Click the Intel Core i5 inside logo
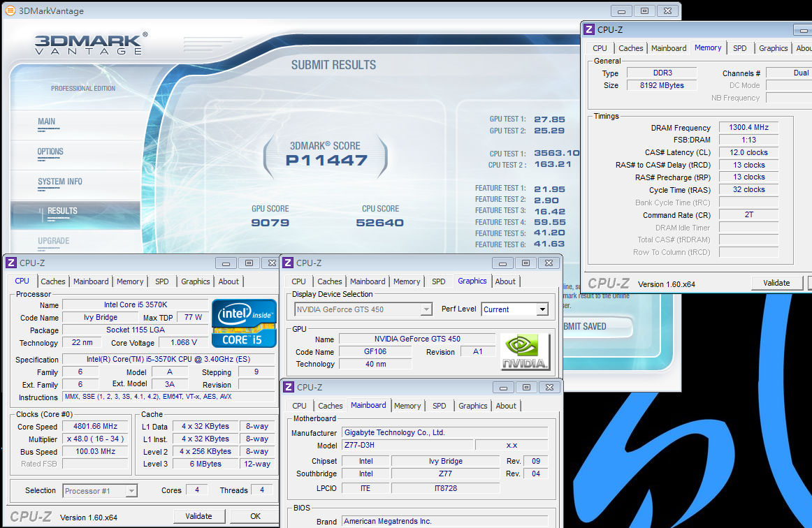 point(244,323)
